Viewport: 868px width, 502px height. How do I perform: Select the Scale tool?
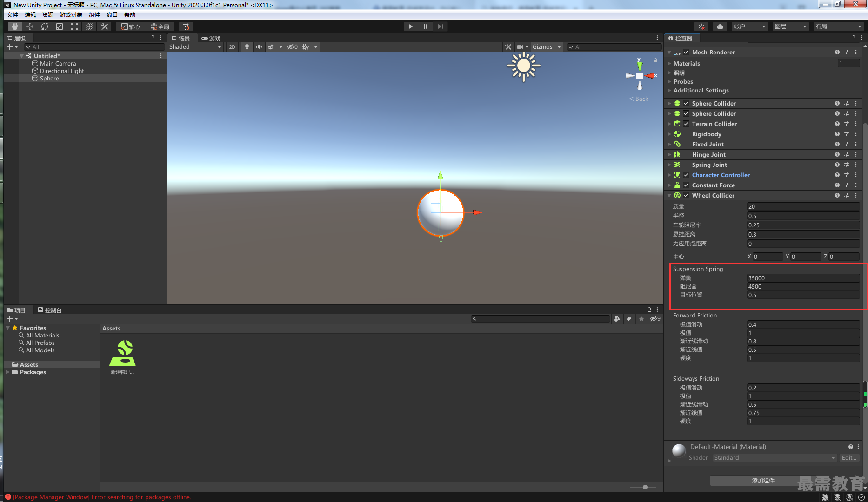tap(60, 26)
